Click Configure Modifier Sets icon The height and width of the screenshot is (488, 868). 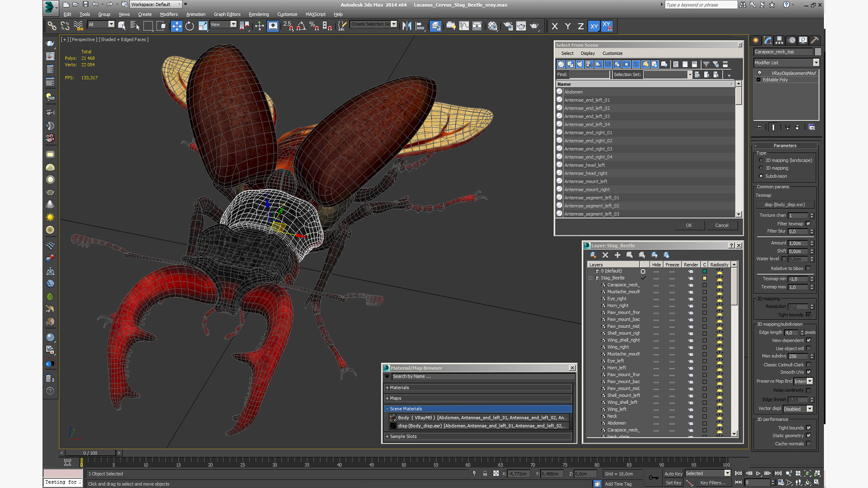point(812,127)
